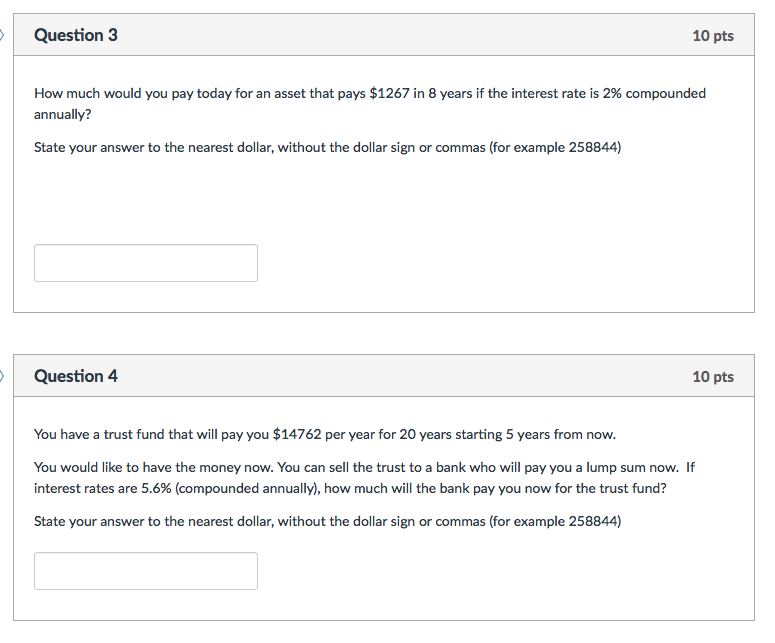The image size is (775, 643).
Task: Click the Question 3 answer input box
Action: click(x=146, y=263)
